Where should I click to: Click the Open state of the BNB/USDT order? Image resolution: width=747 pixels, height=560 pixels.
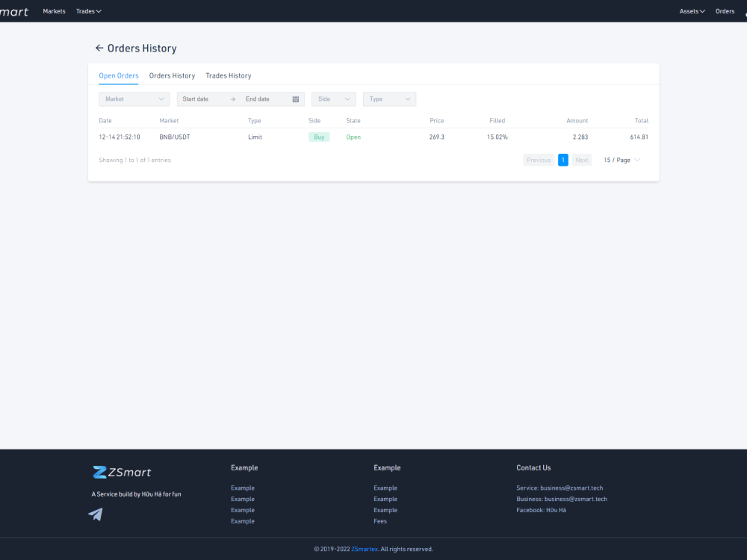click(x=353, y=137)
